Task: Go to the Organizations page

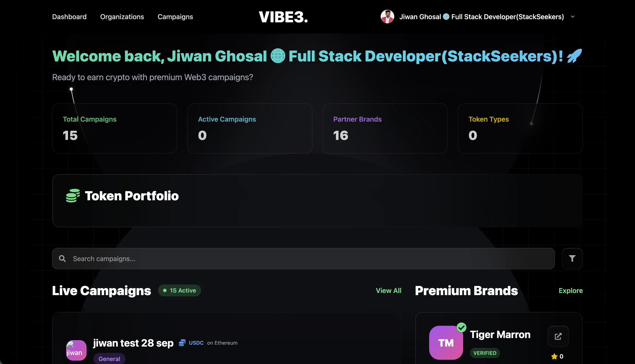Action: (122, 17)
